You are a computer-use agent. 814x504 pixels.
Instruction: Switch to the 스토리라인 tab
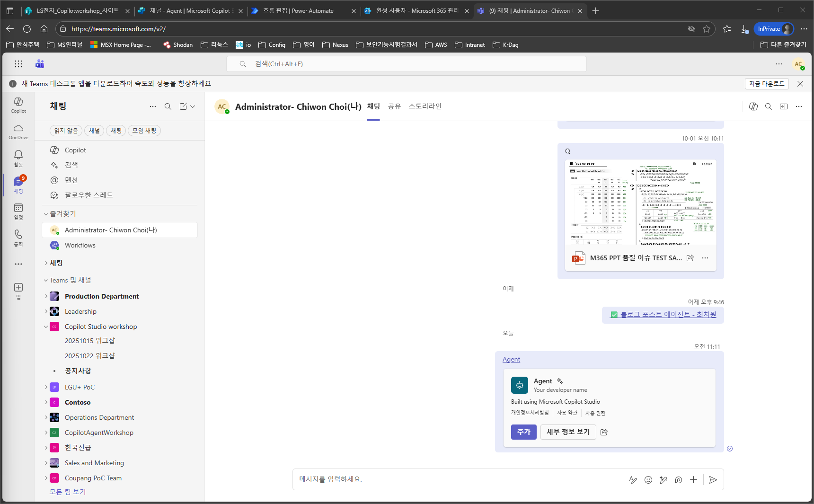pyautogui.click(x=425, y=106)
